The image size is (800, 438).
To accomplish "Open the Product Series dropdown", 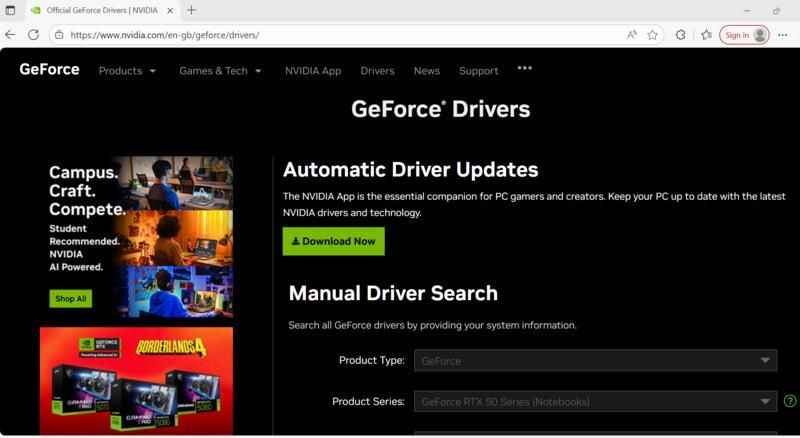I will tap(595, 402).
